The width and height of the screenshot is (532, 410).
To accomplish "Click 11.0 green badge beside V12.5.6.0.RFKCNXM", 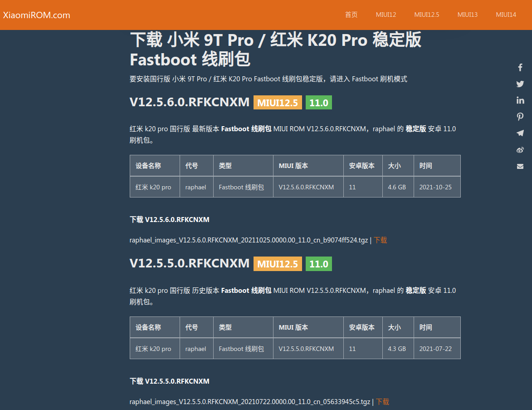I will point(318,103).
